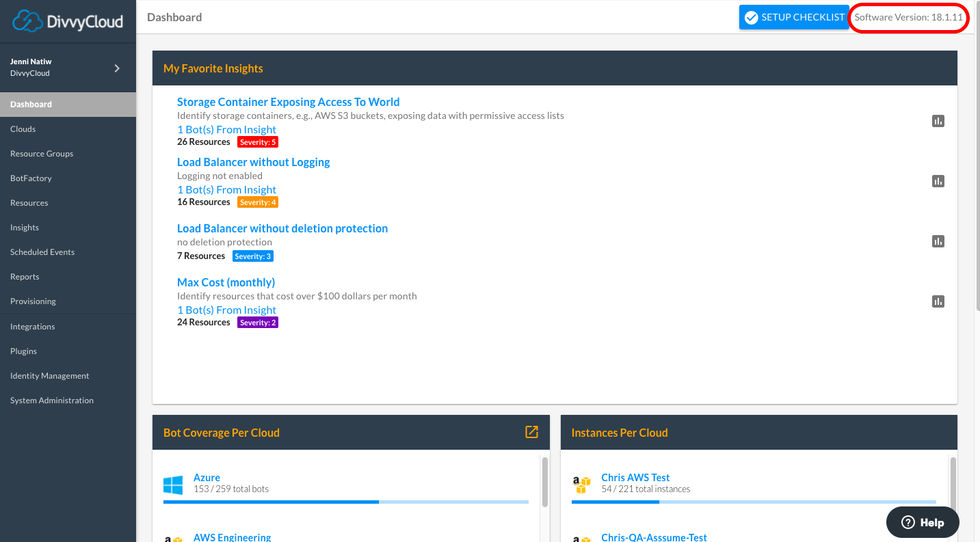
Task: Click the Chris AWS Test link
Action: coord(635,478)
